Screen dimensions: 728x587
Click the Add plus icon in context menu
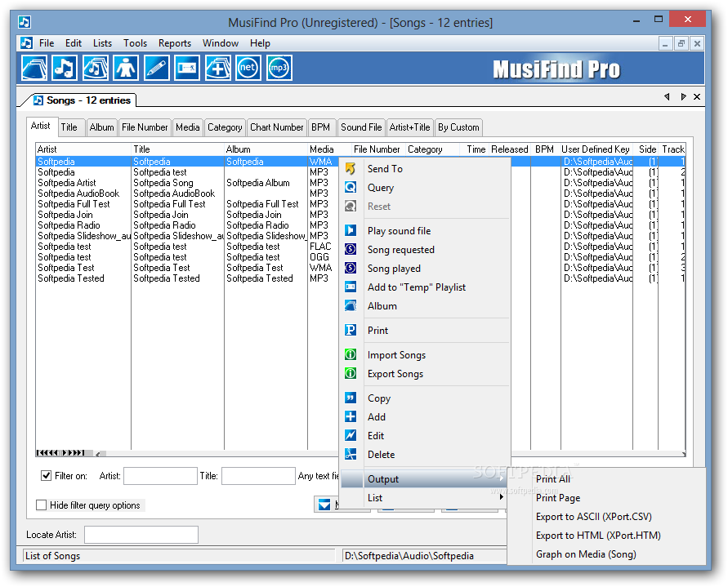click(351, 416)
